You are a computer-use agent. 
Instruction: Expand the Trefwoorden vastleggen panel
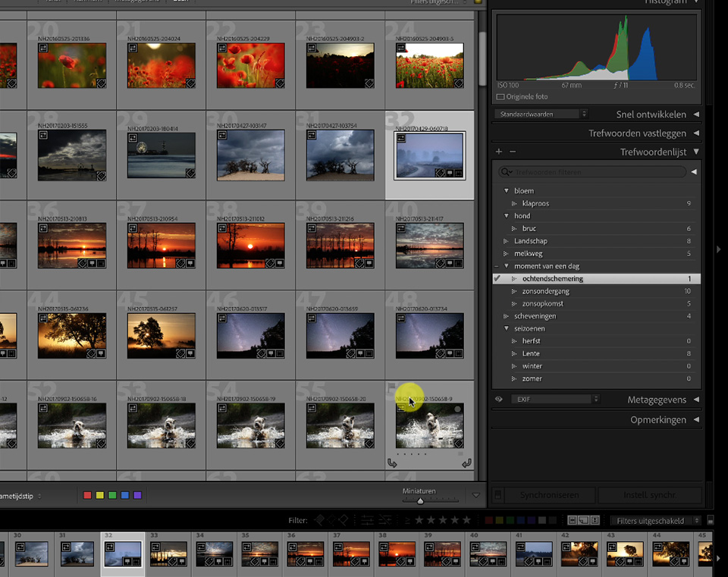click(696, 133)
